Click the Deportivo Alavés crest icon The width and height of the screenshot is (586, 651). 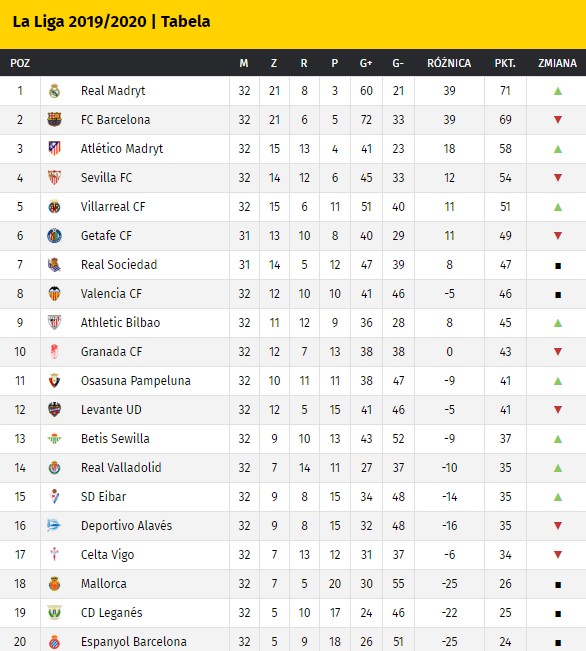click(54, 526)
